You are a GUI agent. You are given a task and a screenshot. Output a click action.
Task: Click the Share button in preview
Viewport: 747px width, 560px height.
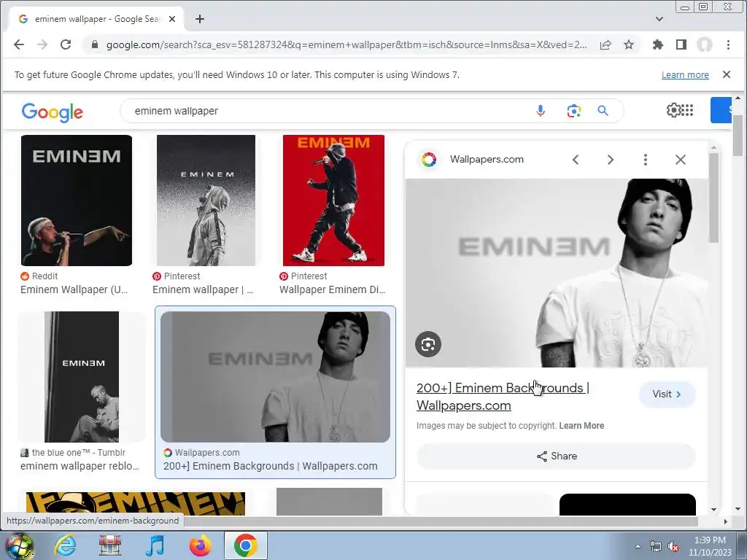[556, 456]
